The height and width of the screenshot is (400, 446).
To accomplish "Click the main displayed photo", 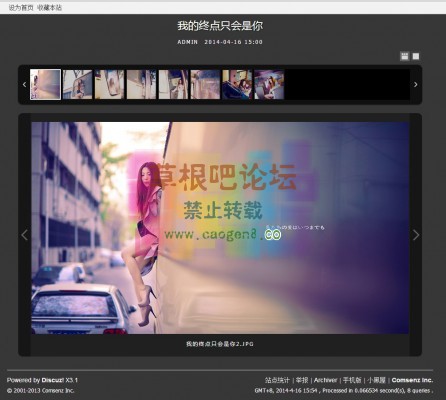I will (220, 228).
